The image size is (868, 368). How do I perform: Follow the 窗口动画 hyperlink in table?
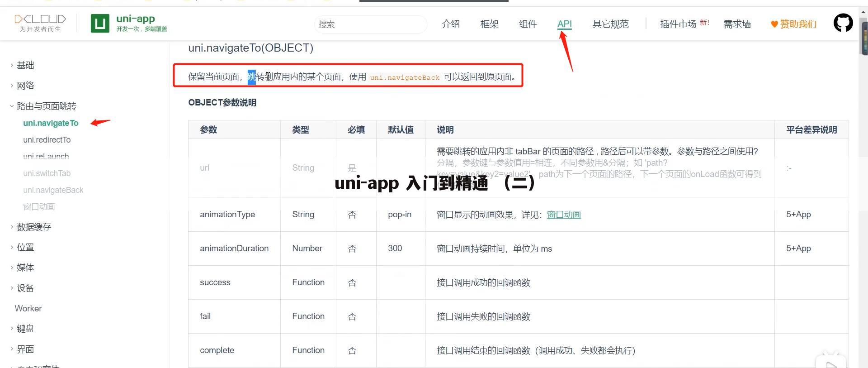tap(564, 215)
